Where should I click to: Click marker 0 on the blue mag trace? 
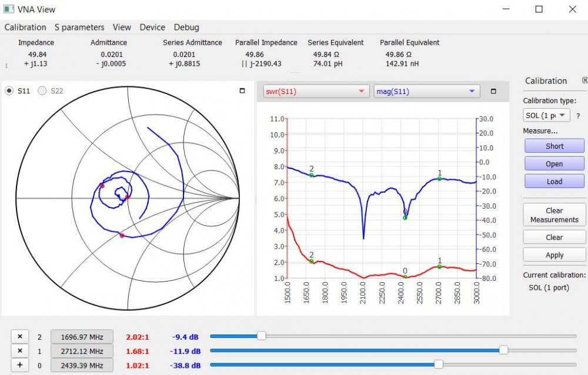[x=405, y=217]
